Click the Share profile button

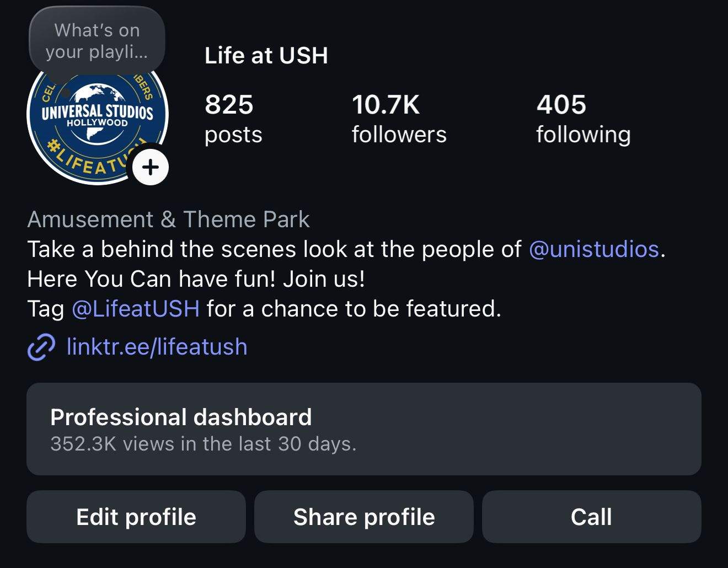tap(364, 517)
